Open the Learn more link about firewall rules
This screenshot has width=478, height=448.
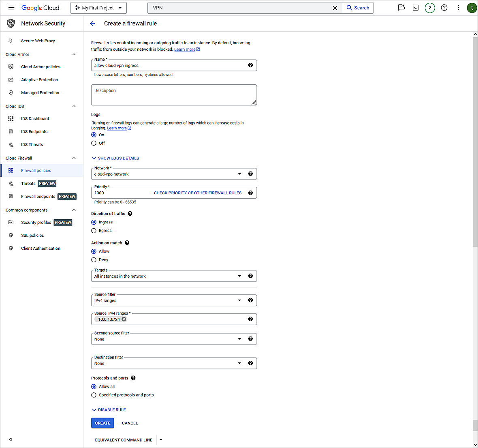185,49
